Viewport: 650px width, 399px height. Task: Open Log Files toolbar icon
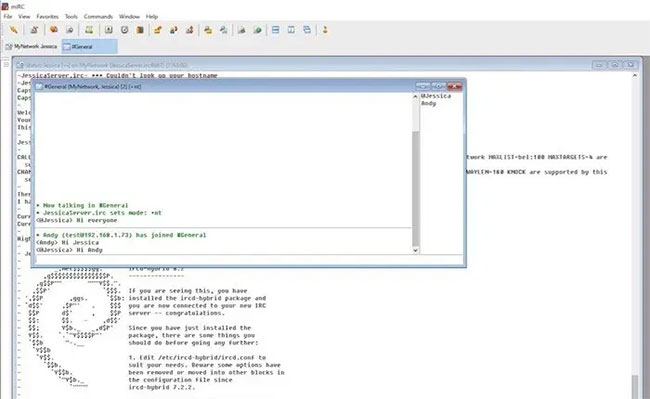click(224, 30)
